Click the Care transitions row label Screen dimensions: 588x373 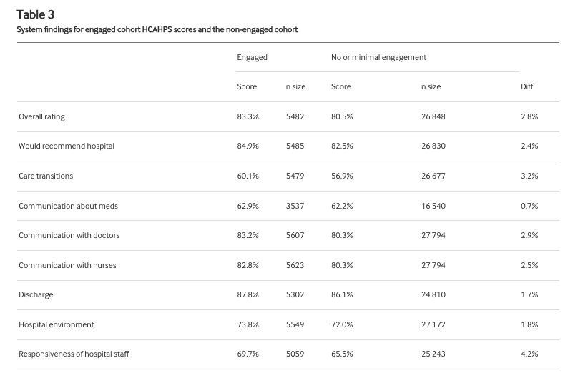[x=46, y=176]
